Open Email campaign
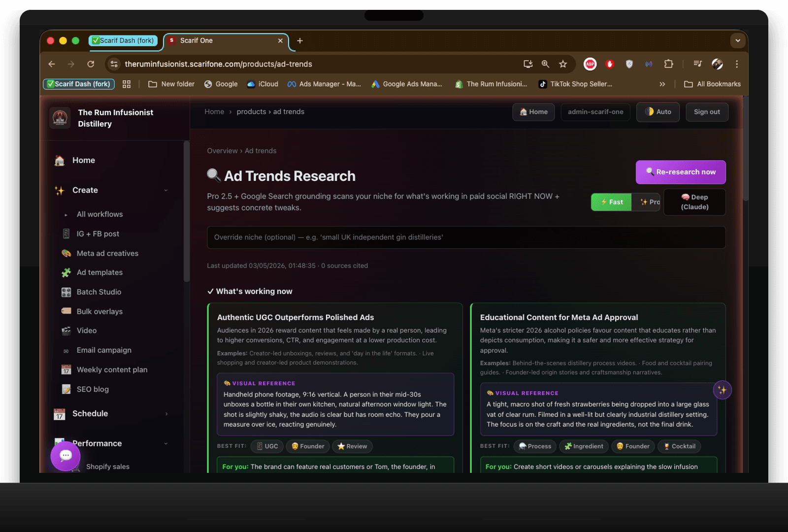 (x=104, y=350)
